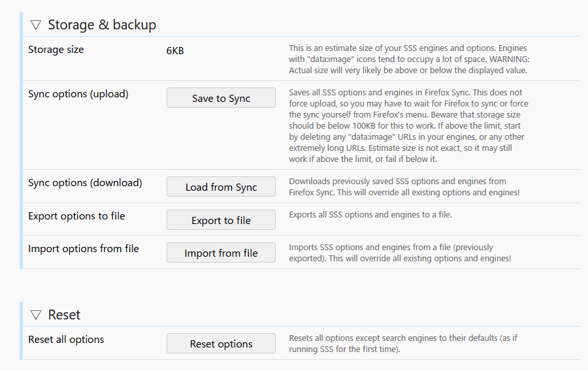
Task: Click the description 'Resets all options except search engines'
Action: 403,344
